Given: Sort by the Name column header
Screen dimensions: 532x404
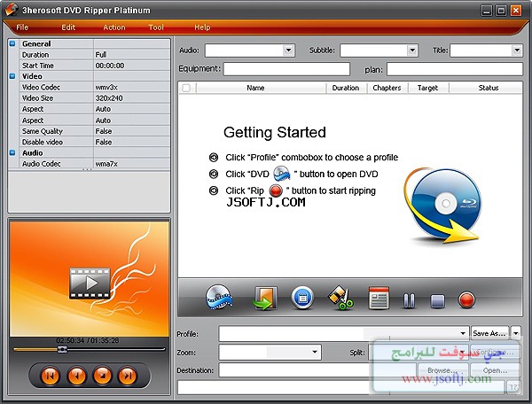Looking at the screenshot, I should (x=261, y=88).
